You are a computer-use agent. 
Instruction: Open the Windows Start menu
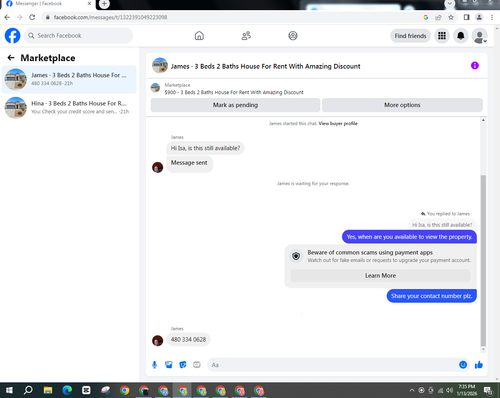9,390
